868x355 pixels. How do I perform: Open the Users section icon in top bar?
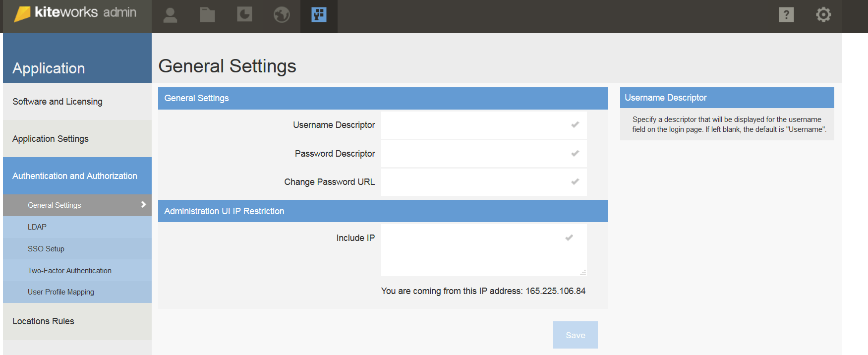[x=170, y=15]
